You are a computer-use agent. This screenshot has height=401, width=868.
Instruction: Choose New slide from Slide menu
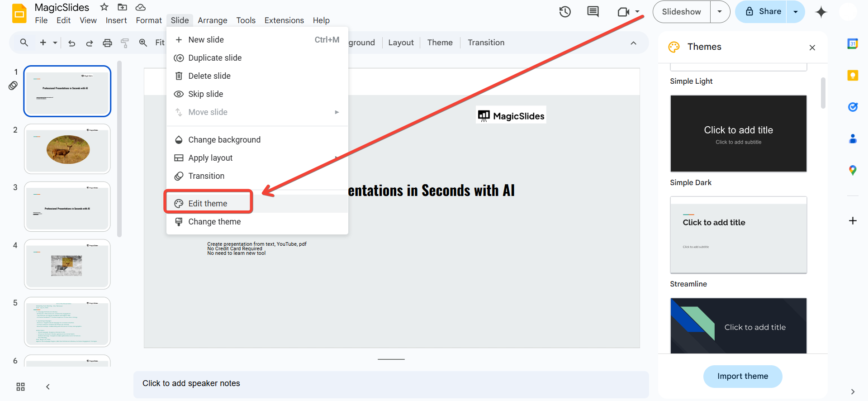pos(257,40)
